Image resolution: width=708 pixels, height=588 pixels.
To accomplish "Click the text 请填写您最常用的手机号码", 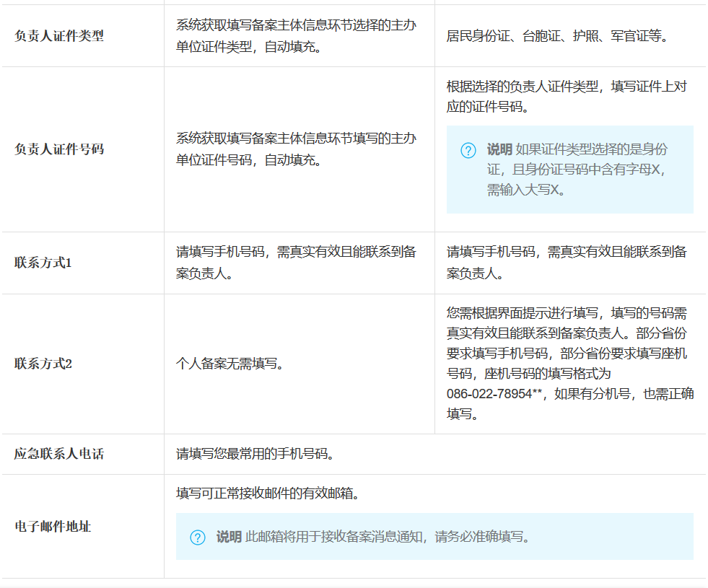I will coord(253,455).
